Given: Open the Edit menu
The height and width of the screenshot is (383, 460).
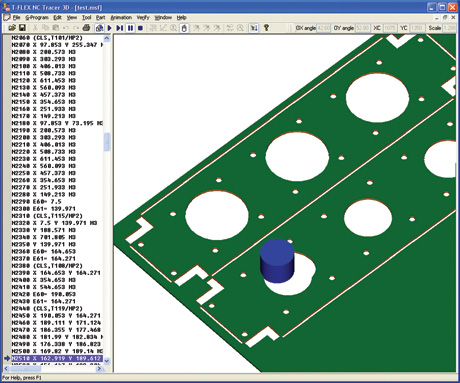Looking at the screenshot, I should (57, 17).
